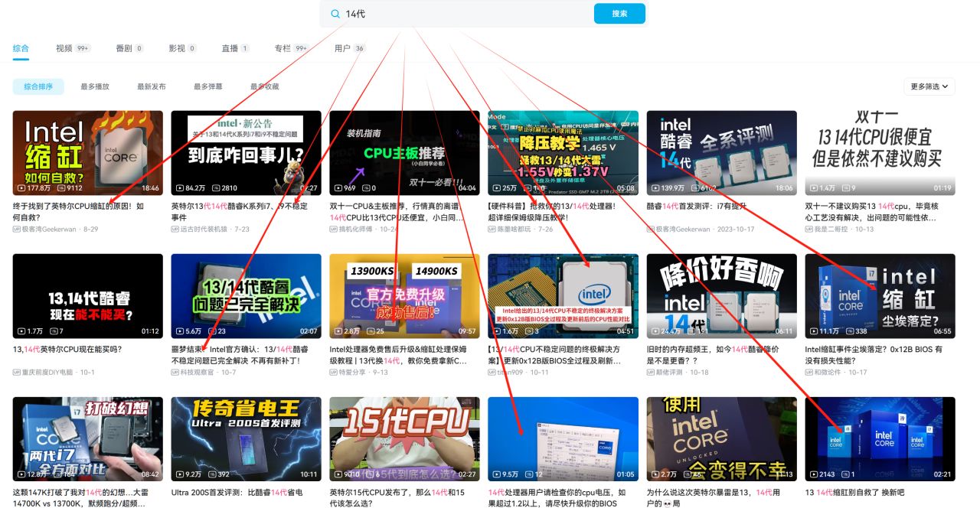Expand the 更多筛选 dropdown
The image size is (980, 508).
[x=929, y=86]
